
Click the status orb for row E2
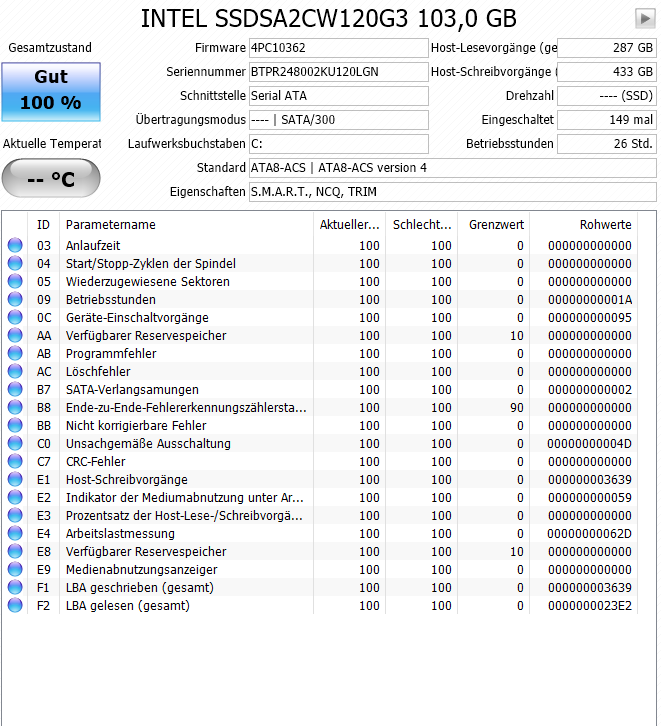pyautogui.click(x=15, y=498)
